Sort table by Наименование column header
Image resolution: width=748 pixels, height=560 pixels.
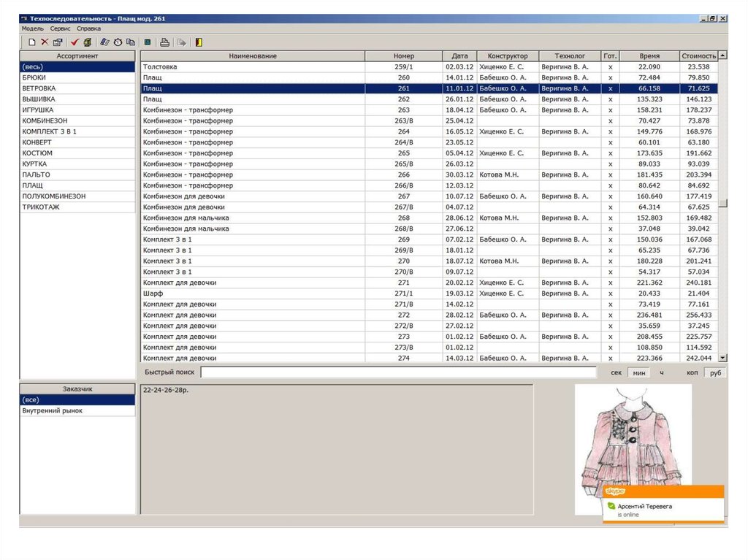[x=252, y=56]
